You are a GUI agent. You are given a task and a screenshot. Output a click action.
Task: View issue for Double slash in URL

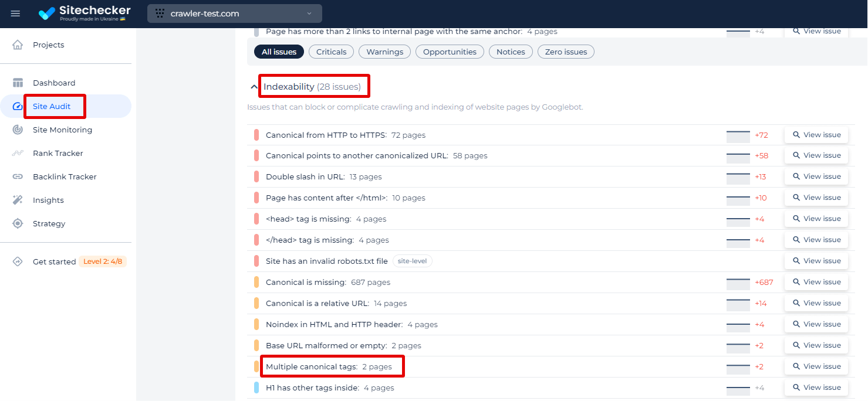[816, 176]
